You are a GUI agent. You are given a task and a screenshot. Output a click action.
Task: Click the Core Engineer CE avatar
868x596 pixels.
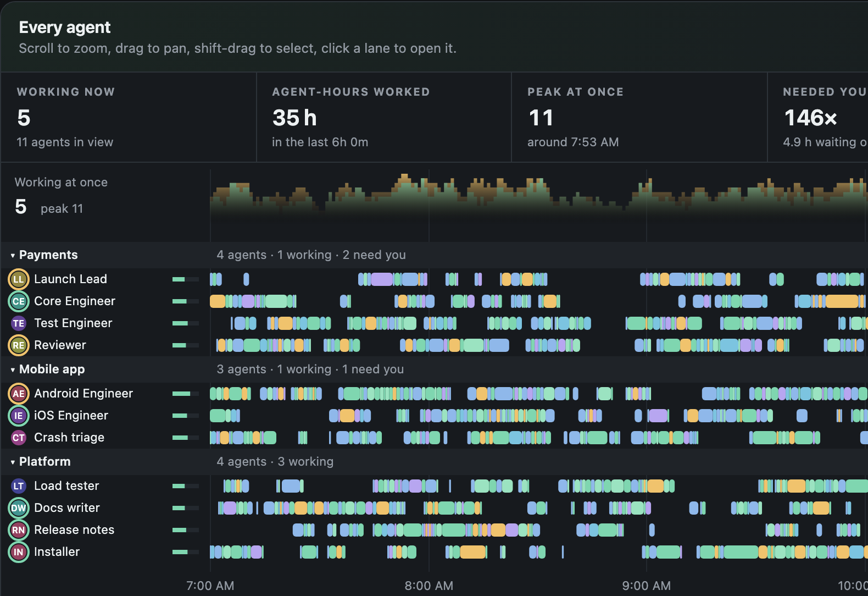click(19, 301)
